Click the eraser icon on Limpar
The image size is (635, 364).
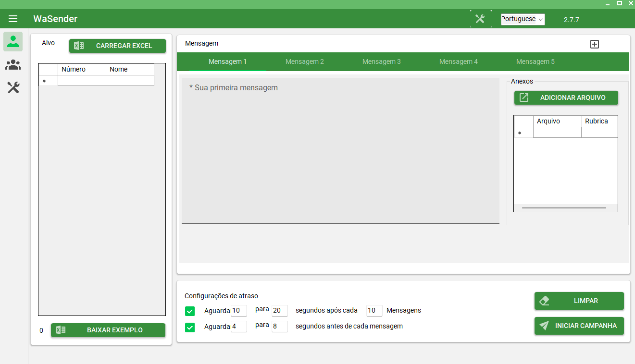544,301
